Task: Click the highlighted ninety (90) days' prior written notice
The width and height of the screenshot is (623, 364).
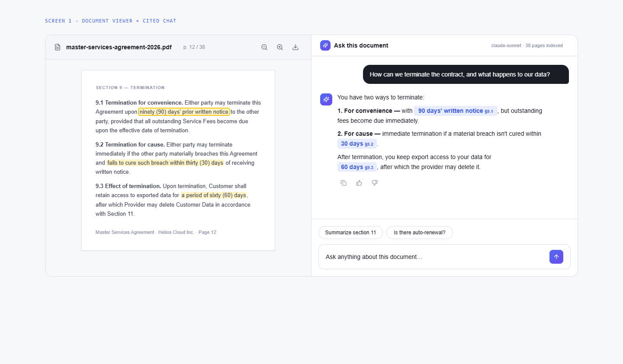Action: (184, 112)
